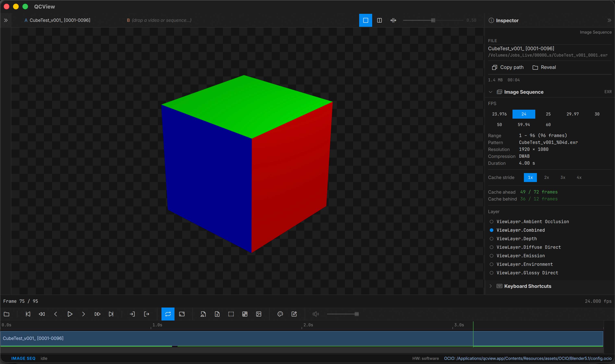
Task: Click the fit-to-window expand icon
Action: coord(182,314)
